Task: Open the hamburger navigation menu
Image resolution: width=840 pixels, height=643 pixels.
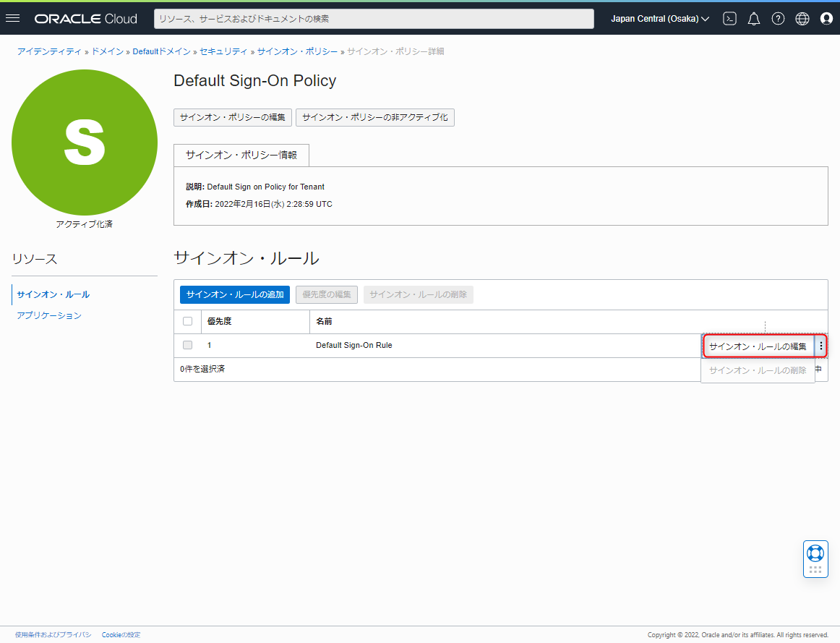Action: point(12,18)
